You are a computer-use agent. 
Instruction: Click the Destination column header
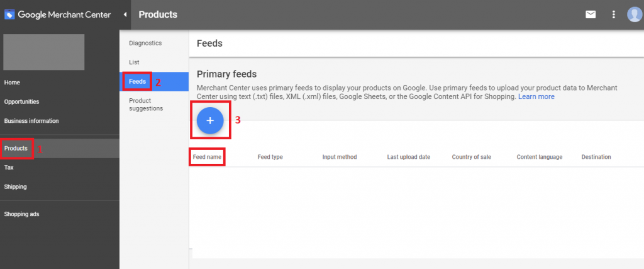(596, 157)
